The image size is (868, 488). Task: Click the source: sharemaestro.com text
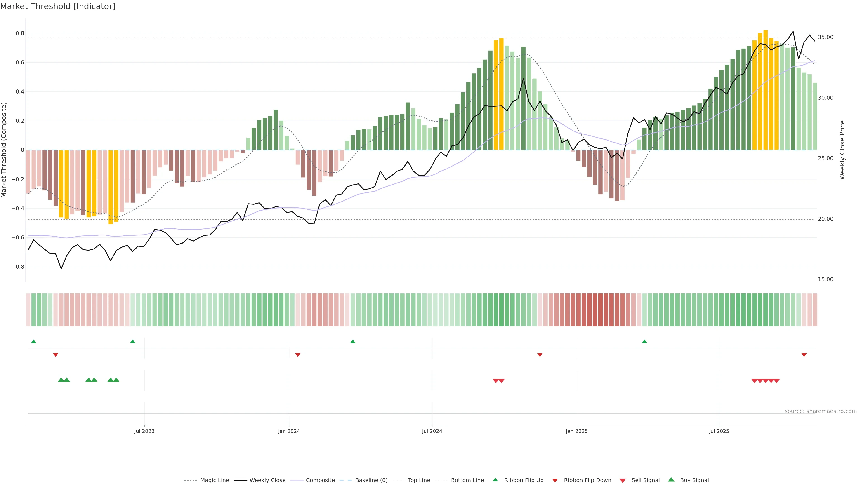pos(821,411)
